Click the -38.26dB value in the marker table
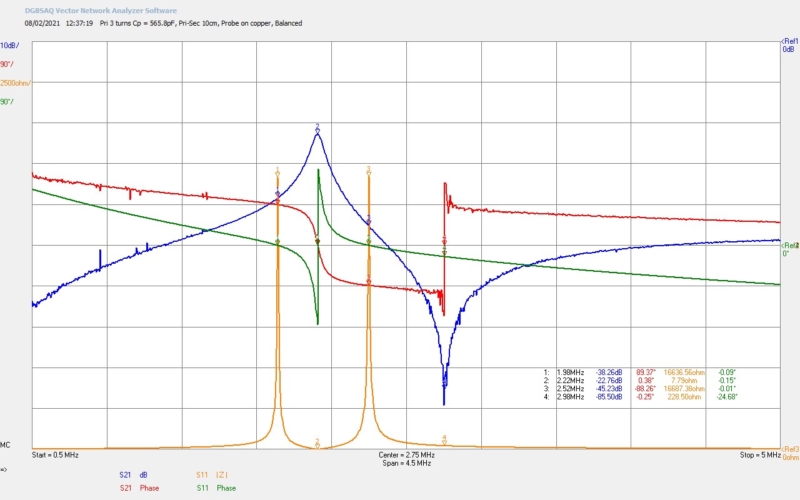800x500 pixels. pyautogui.click(x=609, y=372)
